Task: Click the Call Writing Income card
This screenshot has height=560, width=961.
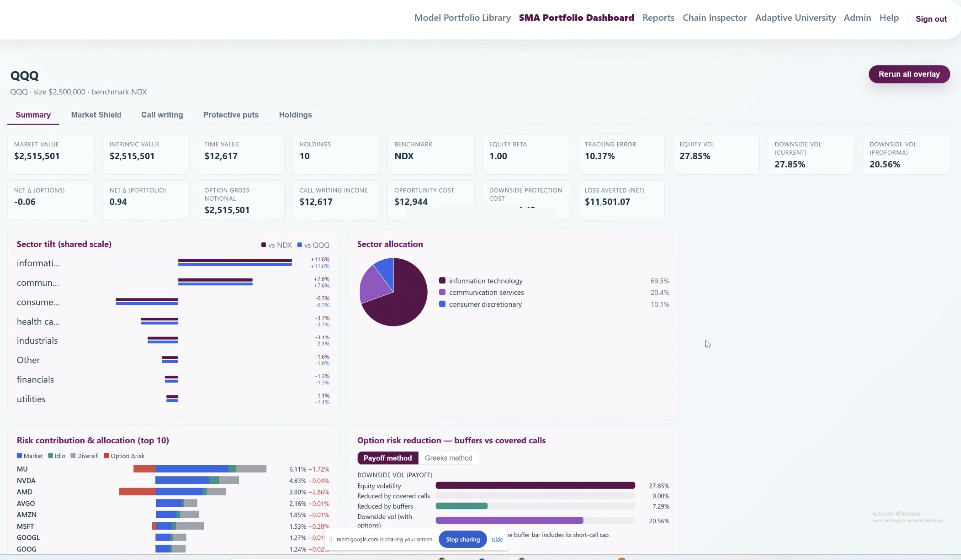Action: coord(336,200)
